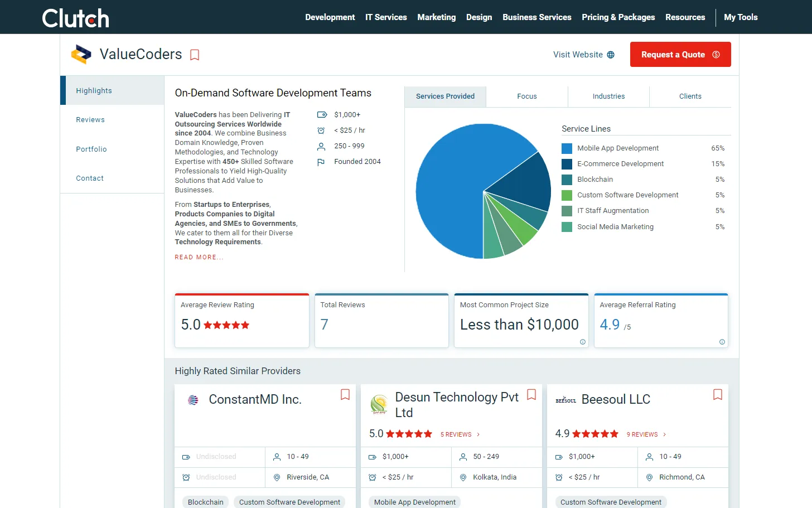Screen dimensions: 812x508
Task: Click the Mobile App Development color swatch
Action: coord(567,148)
